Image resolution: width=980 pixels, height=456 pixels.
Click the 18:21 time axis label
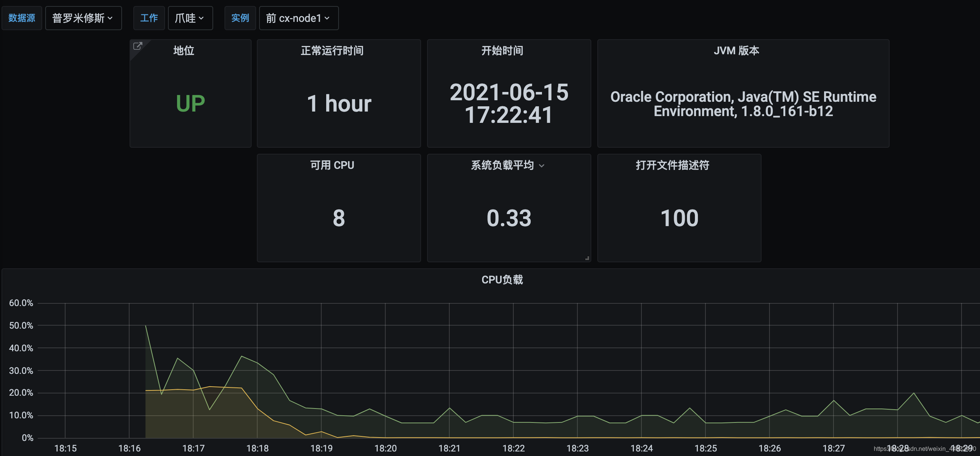pos(449,448)
